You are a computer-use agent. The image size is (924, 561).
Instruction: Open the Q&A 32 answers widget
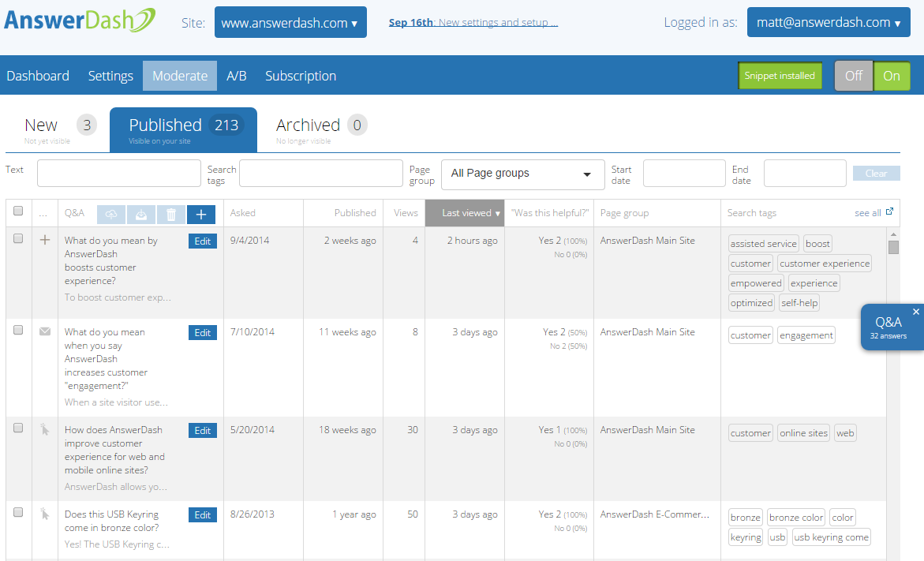pos(888,327)
